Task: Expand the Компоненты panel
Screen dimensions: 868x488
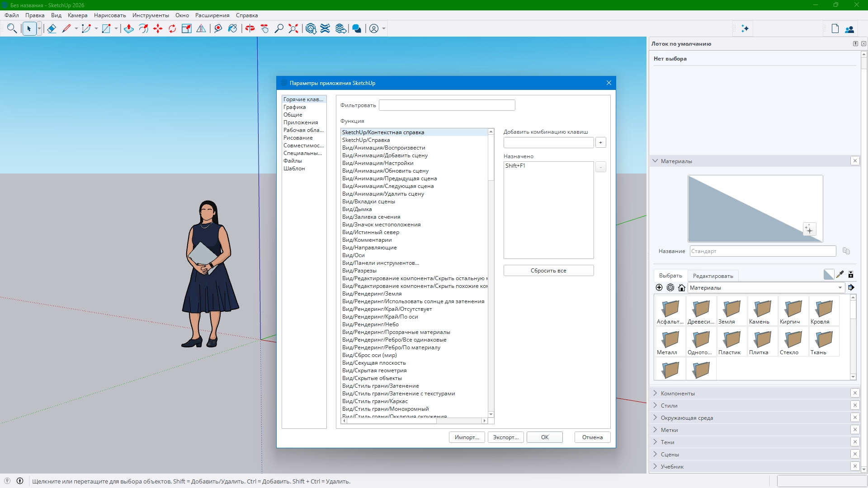Action: (677, 393)
